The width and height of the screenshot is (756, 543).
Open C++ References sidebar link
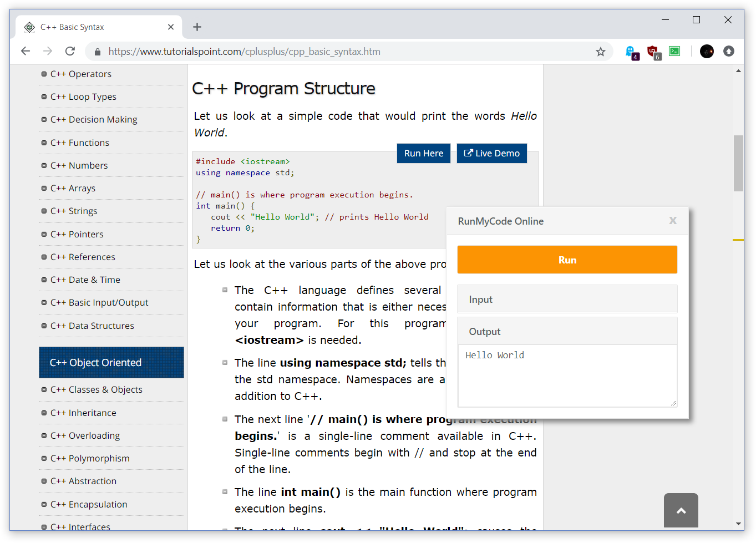click(x=83, y=257)
